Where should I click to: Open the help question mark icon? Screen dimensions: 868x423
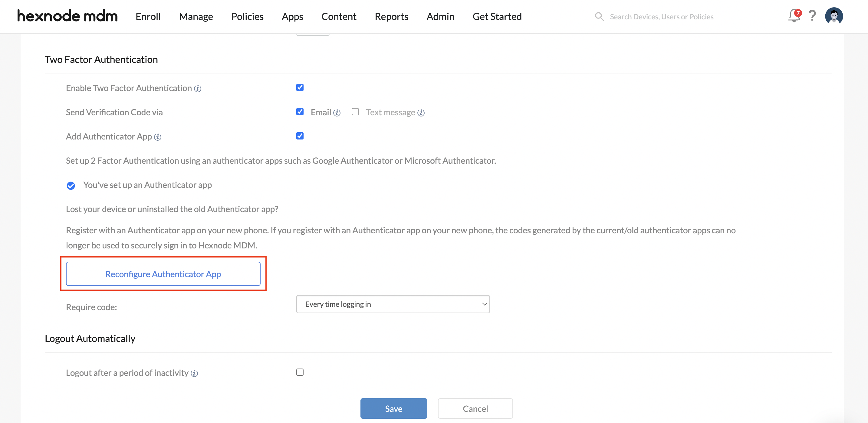coord(812,16)
